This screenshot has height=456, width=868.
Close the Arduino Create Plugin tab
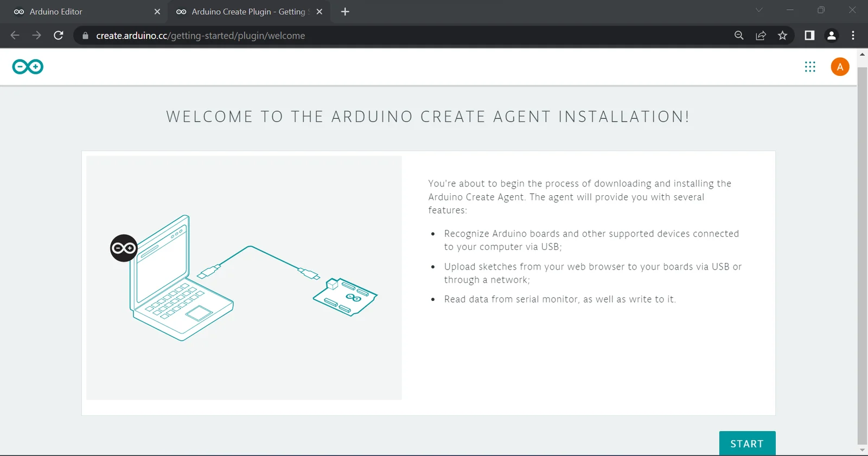tap(320, 11)
